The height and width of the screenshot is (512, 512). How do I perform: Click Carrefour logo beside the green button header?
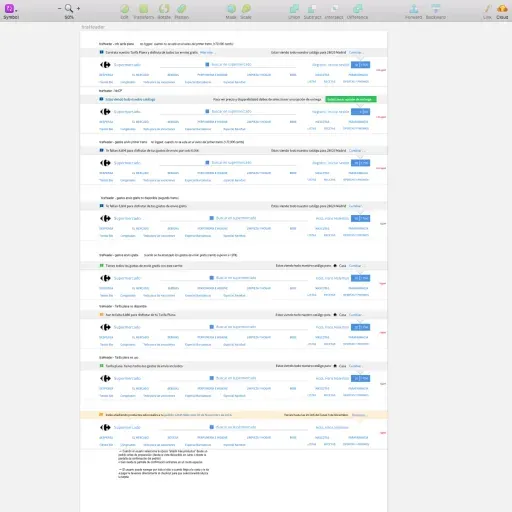105,112
